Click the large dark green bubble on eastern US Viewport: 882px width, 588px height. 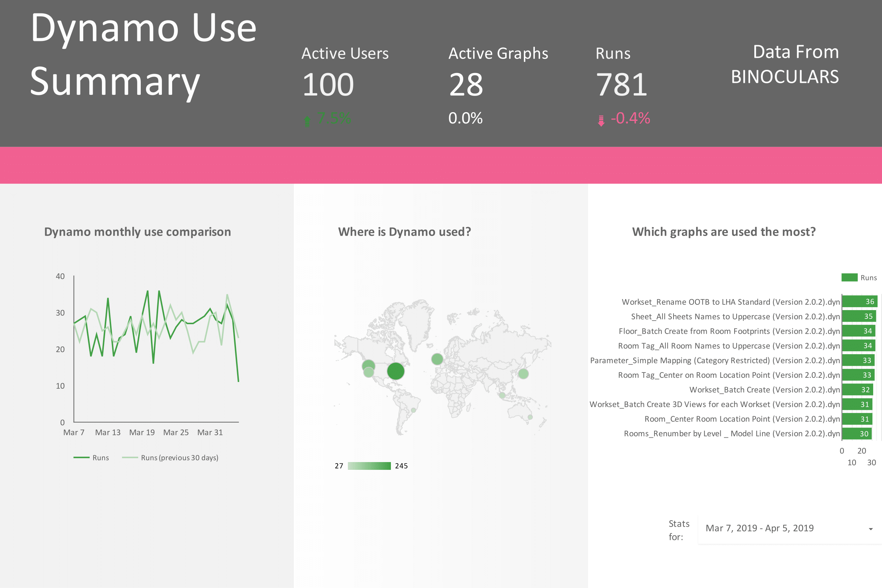click(395, 371)
